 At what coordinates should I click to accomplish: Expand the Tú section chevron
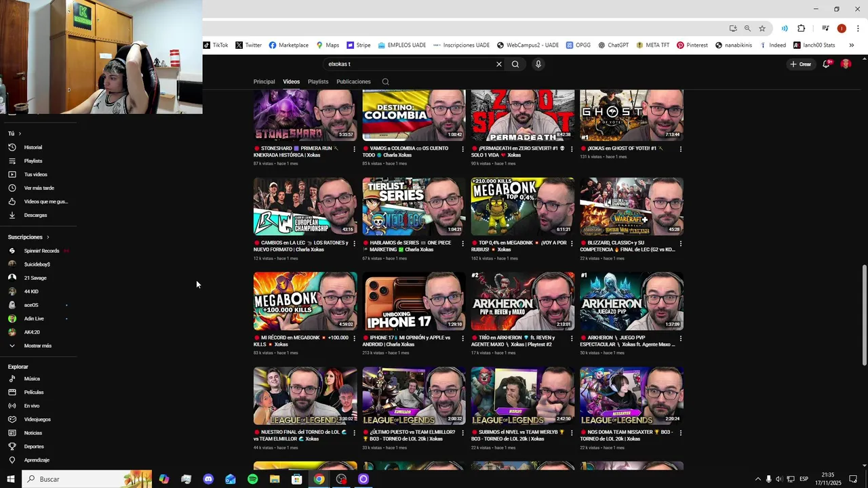[x=20, y=134]
